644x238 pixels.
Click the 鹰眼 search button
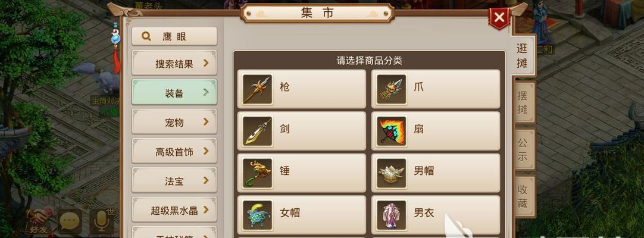[x=174, y=36]
